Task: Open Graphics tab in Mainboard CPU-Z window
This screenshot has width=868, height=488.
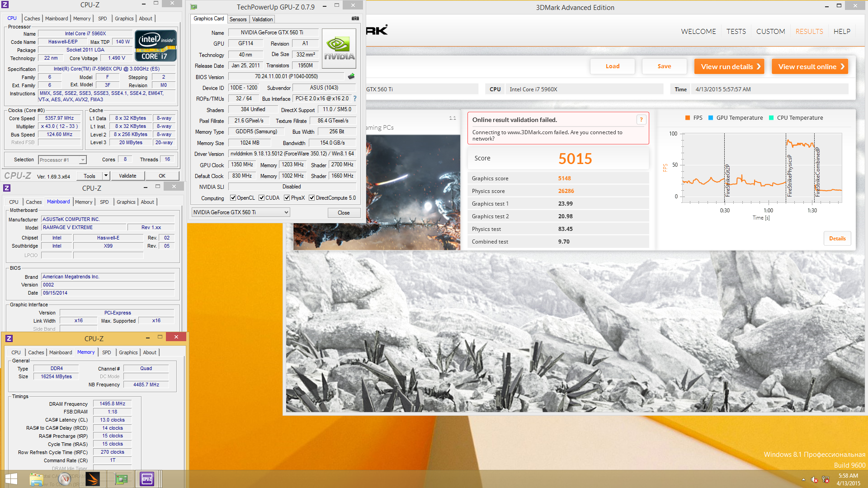Action: pyautogui.click(x=126, y=202)
